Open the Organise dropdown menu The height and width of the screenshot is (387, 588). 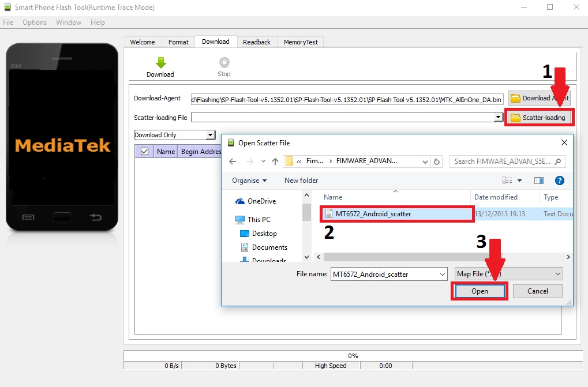(249, 181)
